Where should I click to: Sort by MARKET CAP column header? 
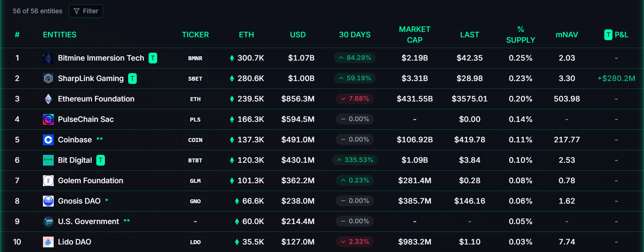415,35
